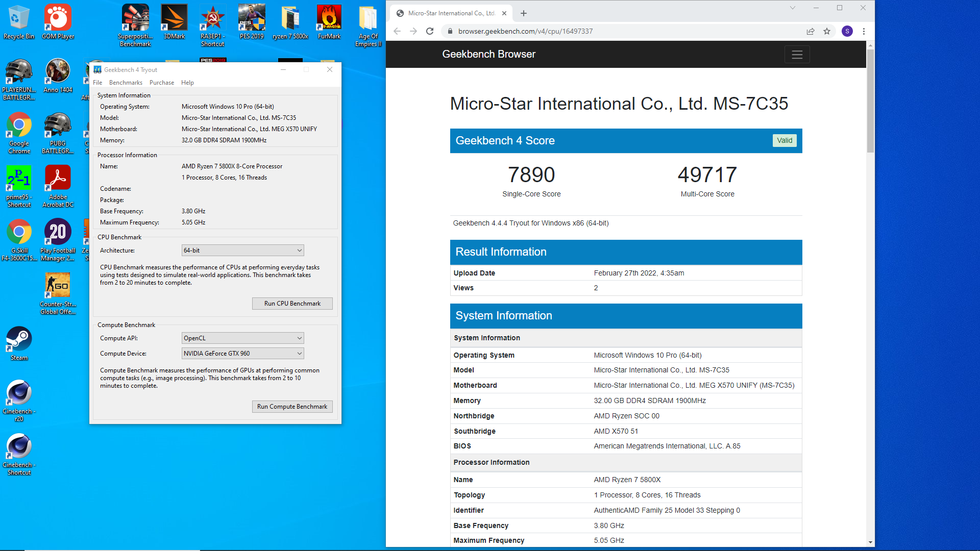This screenshot has width=980, height=551.
Task: Close the Micro-Star International tab
Action: point(504,13)
